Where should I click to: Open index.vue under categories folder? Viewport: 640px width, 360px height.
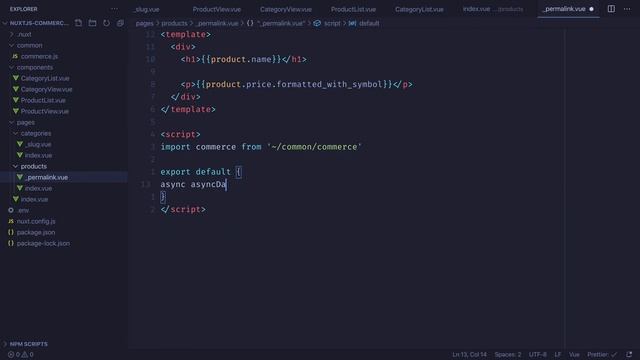tap(38, 156)
